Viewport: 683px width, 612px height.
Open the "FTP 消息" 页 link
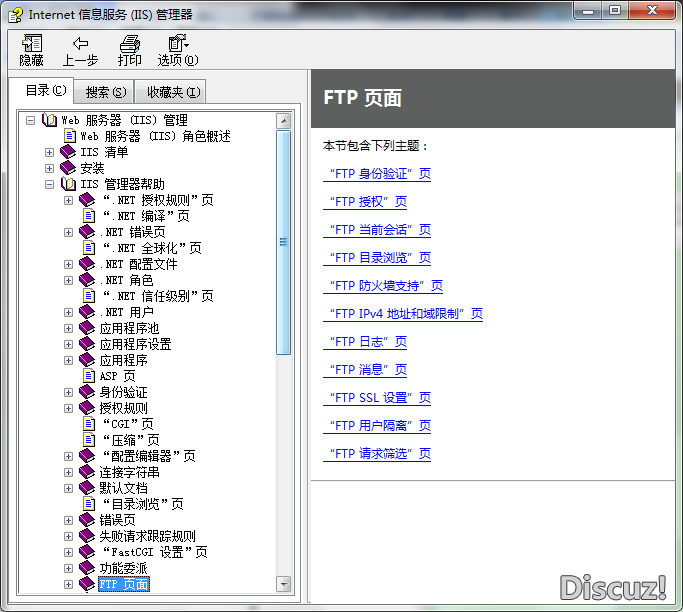(x=365, y=370)
